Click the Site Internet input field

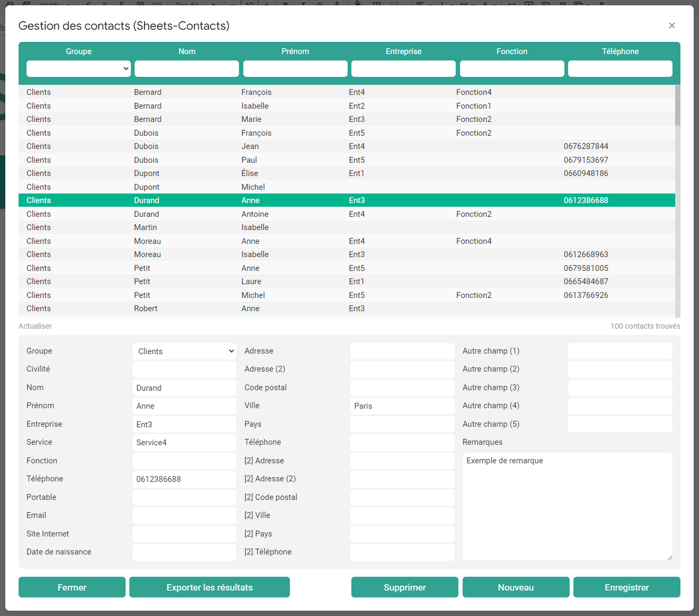tap(185, 534)
